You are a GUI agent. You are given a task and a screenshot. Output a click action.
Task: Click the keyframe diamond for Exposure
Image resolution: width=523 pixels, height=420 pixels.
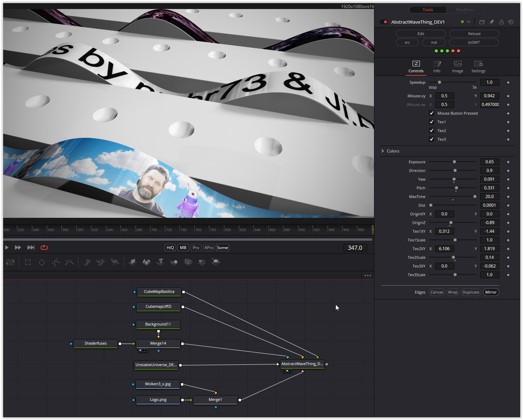coord(508,162)
